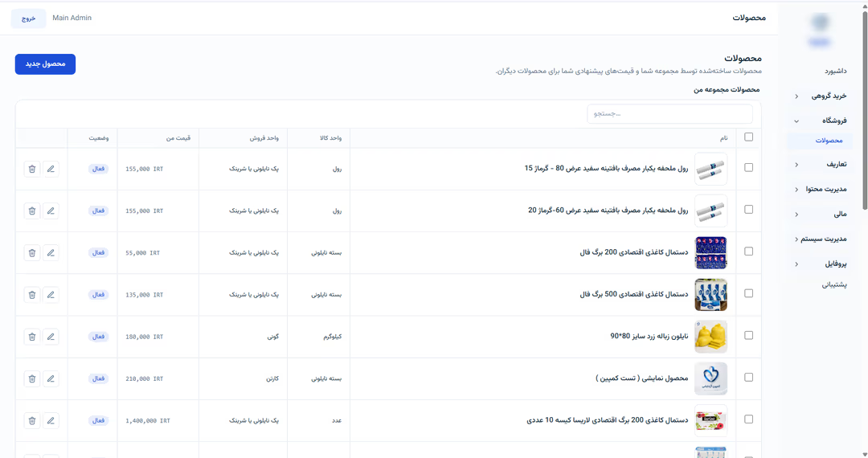Click the Main Admin user label

click(x=72, y=18)
